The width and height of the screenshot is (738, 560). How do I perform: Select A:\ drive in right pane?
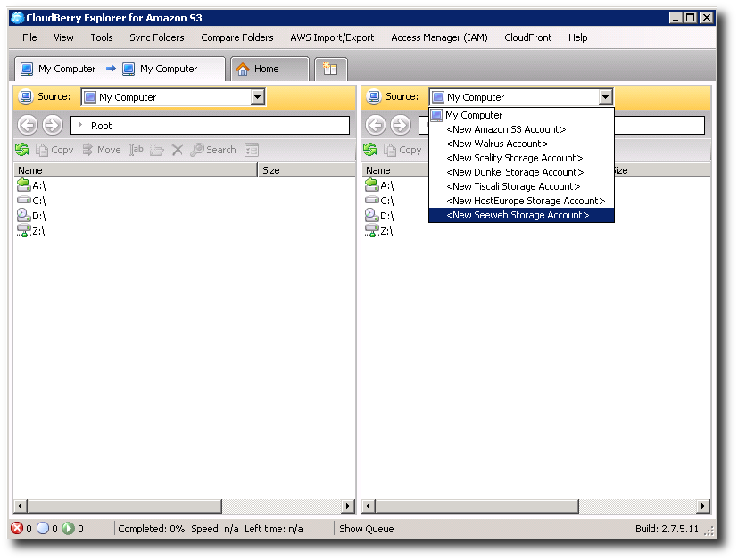(x=379, y=185)
